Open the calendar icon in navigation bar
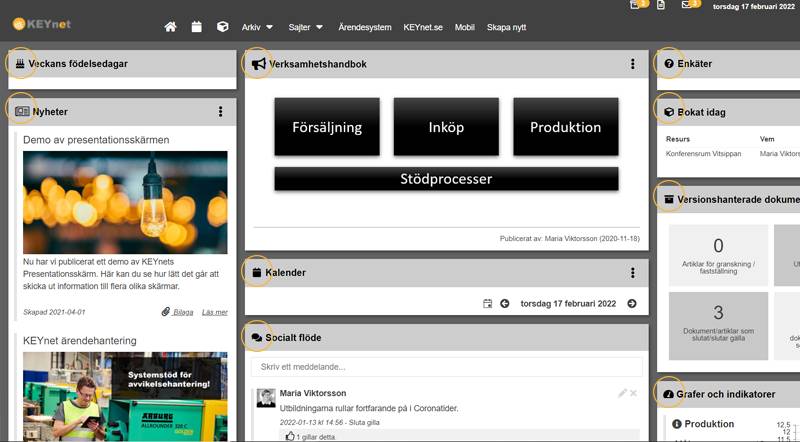The image size is (800, 442). tap(196, 27)
